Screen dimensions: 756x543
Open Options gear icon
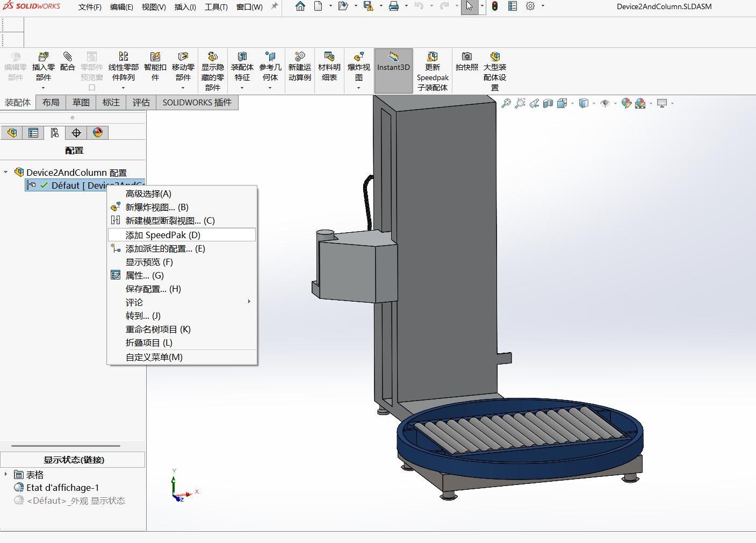click(x=530, y=6)
